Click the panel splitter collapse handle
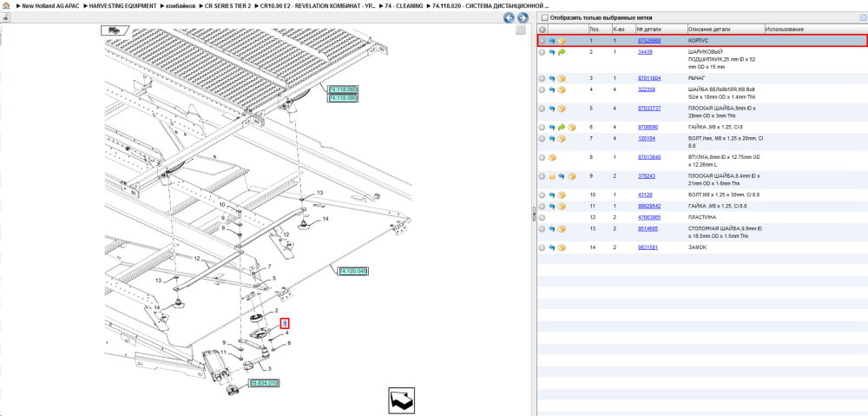This screenshot has width=868, height=416. [x=534, y=213]
